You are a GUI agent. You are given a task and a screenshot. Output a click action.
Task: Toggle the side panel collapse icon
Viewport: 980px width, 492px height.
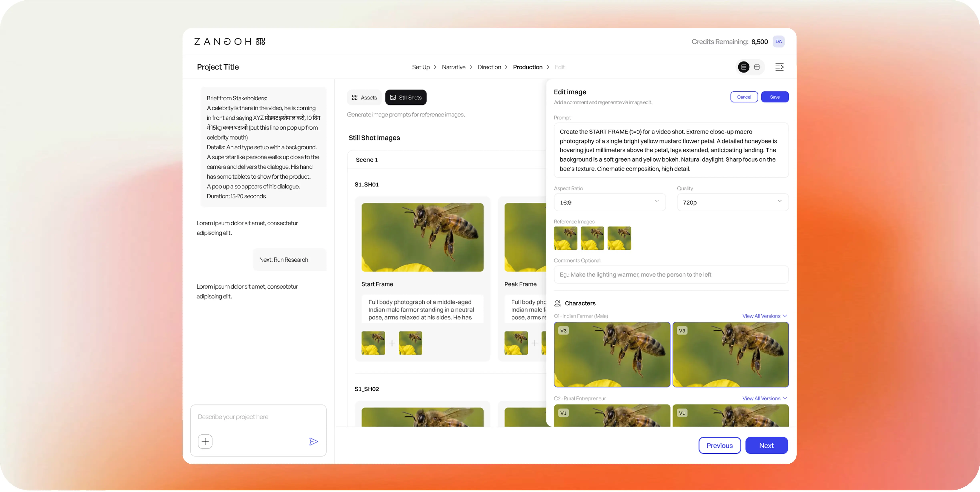point(779,67)
